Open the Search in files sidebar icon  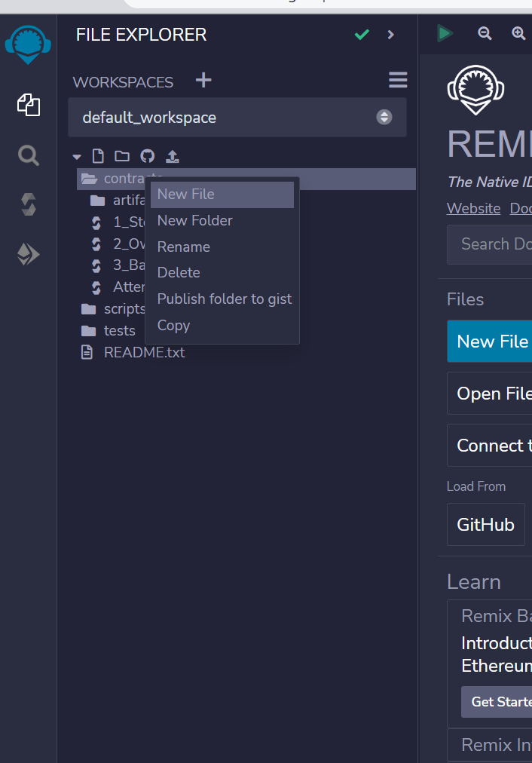28,156
